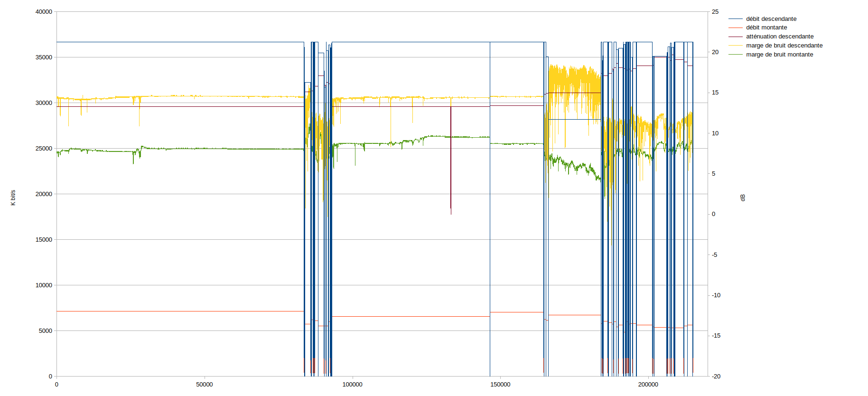Click the "débit descendante" legend label
868x396 pixels.
(x=771, y=19)
